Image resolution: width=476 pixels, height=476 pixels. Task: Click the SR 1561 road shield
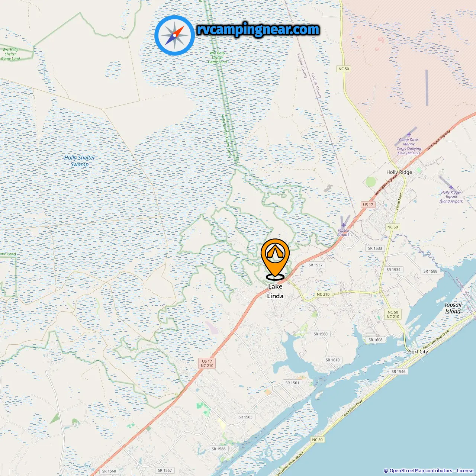click(292, 383)
